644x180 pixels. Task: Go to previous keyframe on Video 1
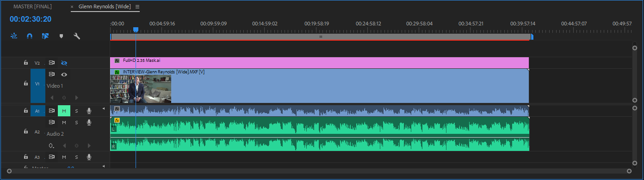52,97
